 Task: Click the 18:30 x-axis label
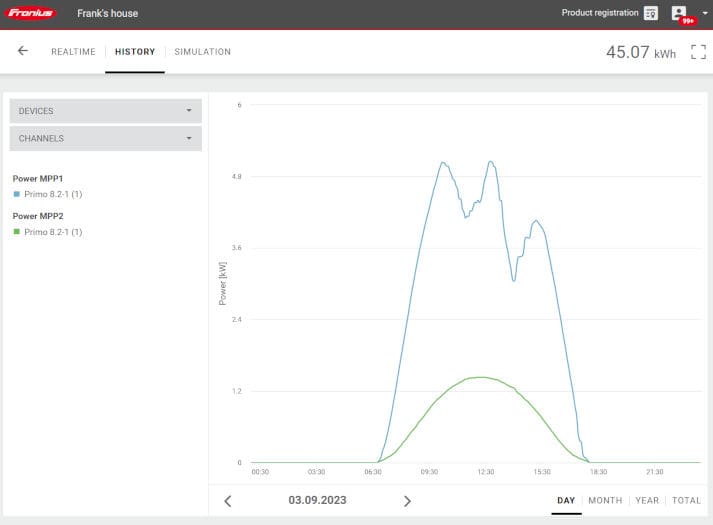tap(598, 472)
